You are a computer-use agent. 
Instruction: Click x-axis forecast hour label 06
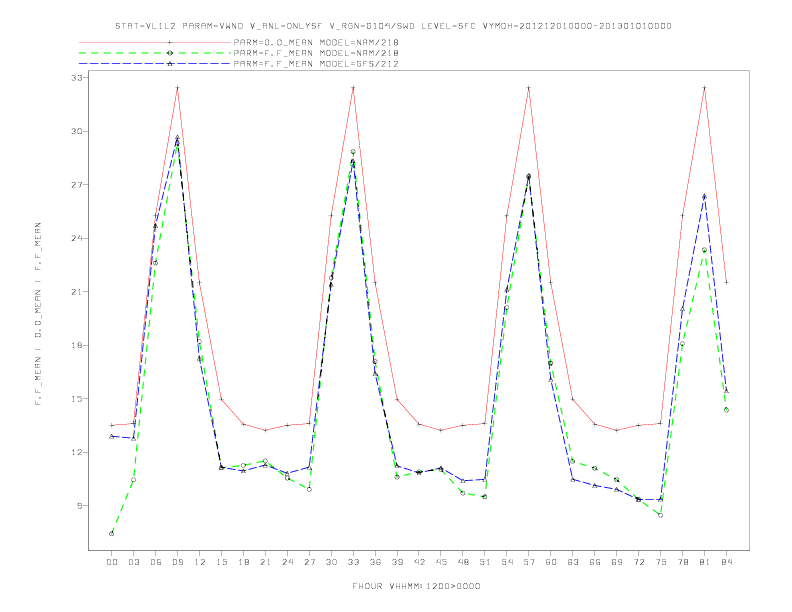click(156, 562)
